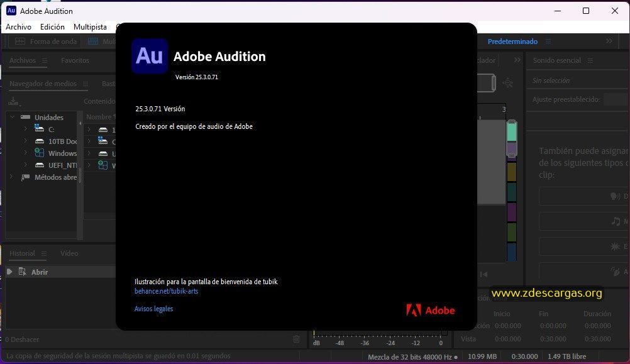Open the Ajuste preestablecido dropdown

tap(617, 99)
